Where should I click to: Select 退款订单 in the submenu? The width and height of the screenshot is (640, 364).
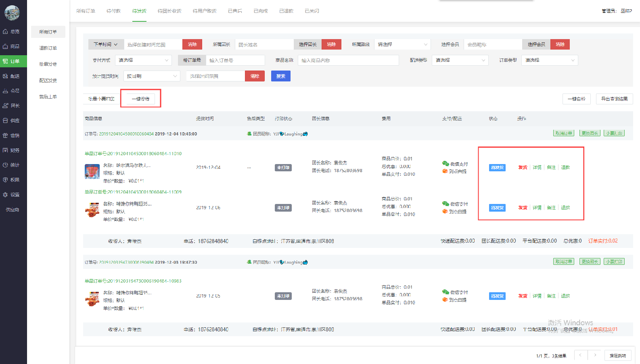tap(48, 48)
